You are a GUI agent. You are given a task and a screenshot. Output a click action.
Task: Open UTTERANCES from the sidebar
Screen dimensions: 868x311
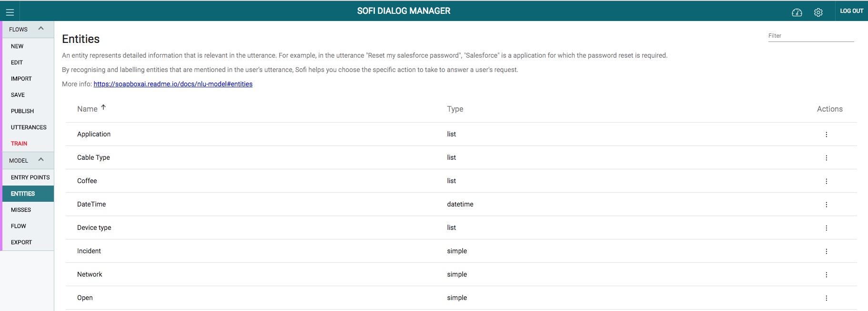click(x=28, y=127)
